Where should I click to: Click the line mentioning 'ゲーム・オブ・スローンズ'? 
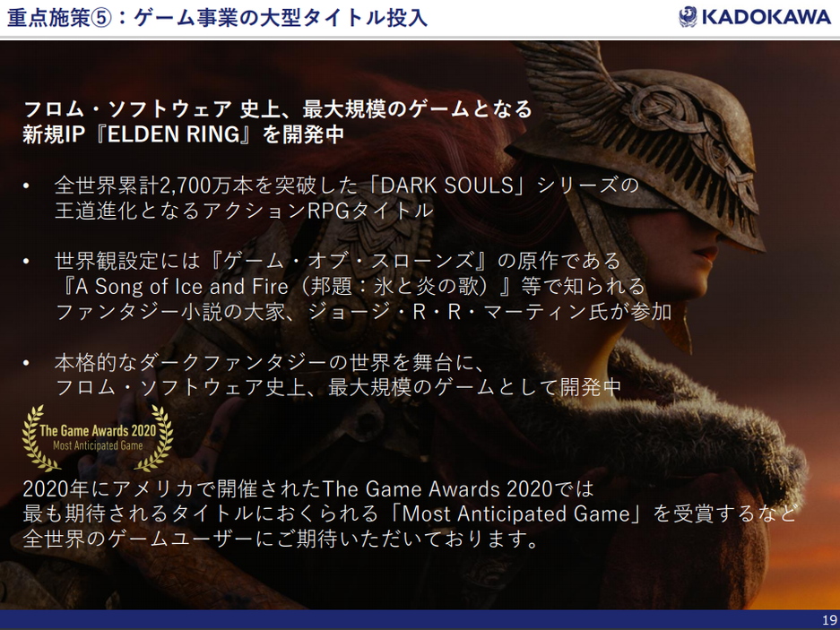pyautogui.click(x=337, y=261)
